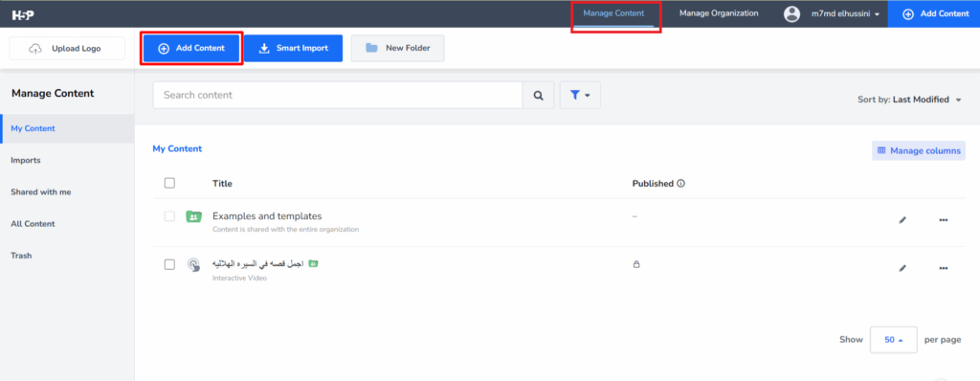Click the lock icon in Published column

[636, 264]
